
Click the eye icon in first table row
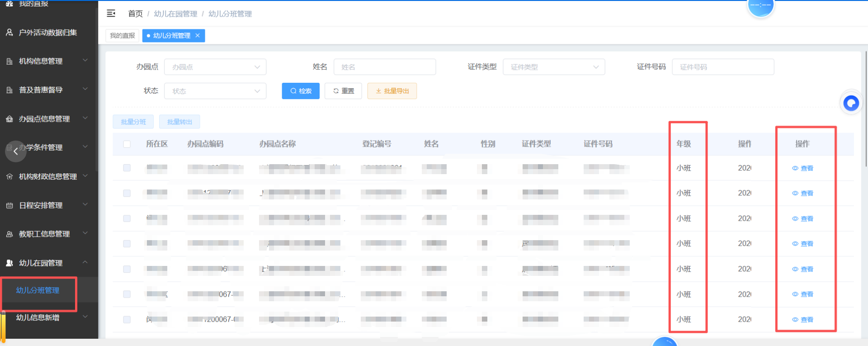pos(795,168)
